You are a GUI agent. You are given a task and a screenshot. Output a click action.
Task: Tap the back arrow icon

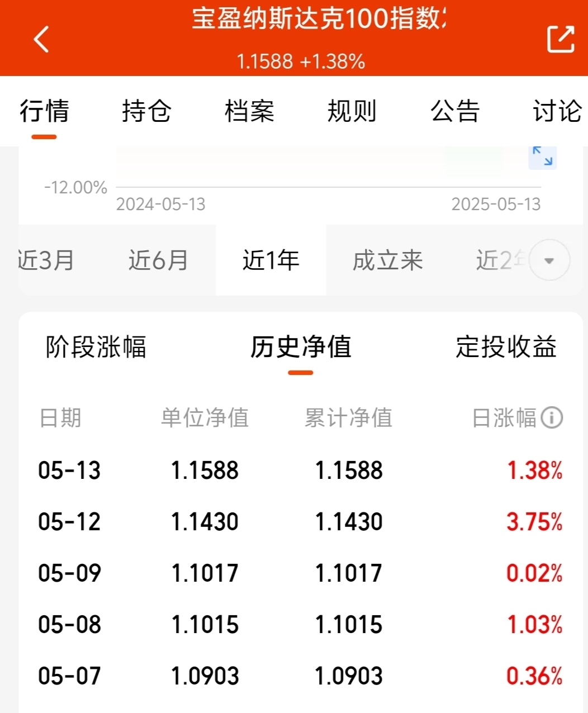click(41, 39)
